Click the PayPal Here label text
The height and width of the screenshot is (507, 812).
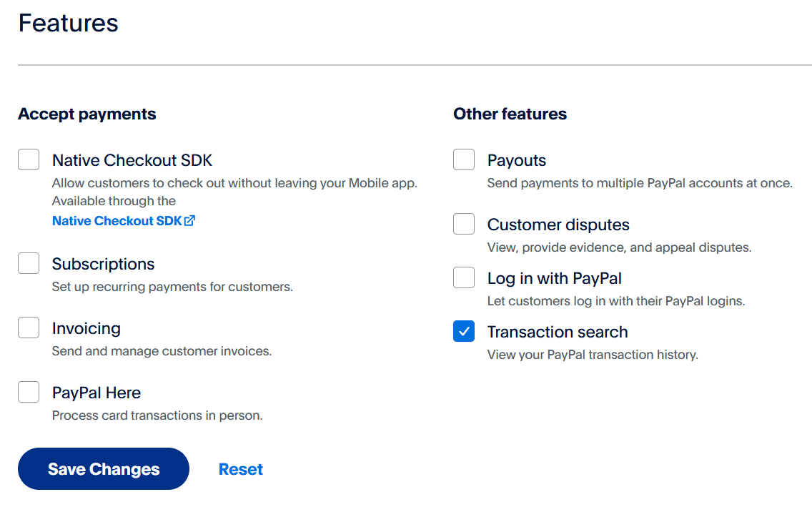pos(96,393)
